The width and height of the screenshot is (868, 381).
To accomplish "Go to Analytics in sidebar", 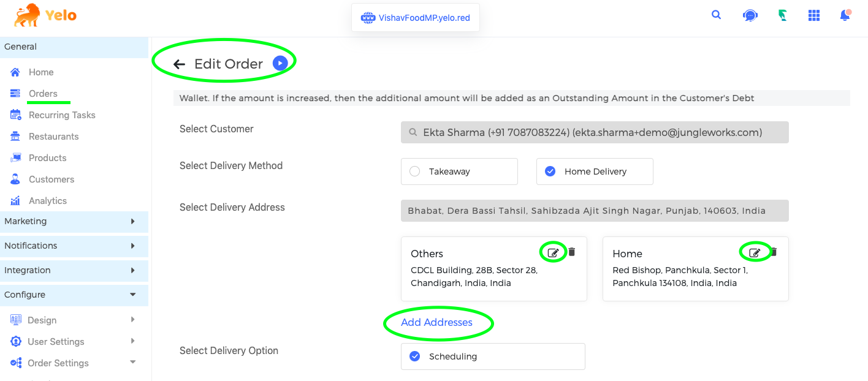I will [x=48, y=201].
